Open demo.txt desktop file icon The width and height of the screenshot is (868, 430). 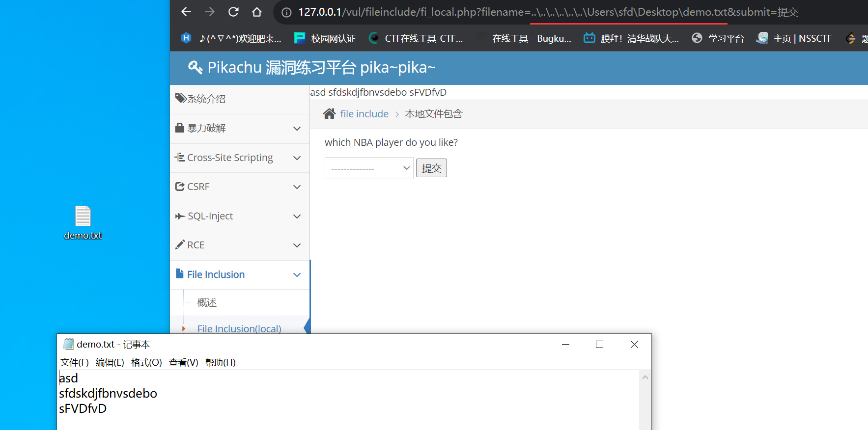[83, 216]
